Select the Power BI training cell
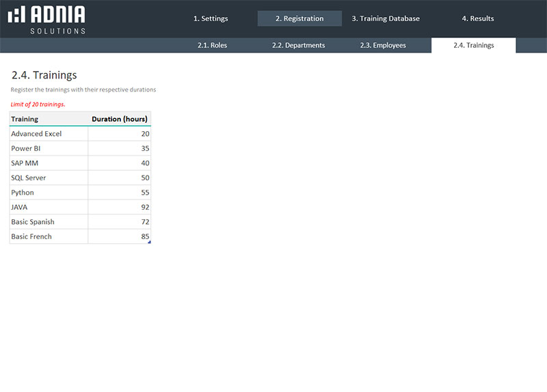This screenshot has width=547, height=392. pos(49,148)
